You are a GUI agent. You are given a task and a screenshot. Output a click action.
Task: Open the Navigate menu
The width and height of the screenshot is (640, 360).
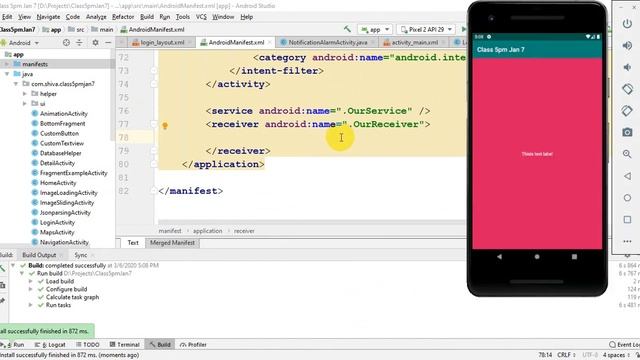coord(48,17)
